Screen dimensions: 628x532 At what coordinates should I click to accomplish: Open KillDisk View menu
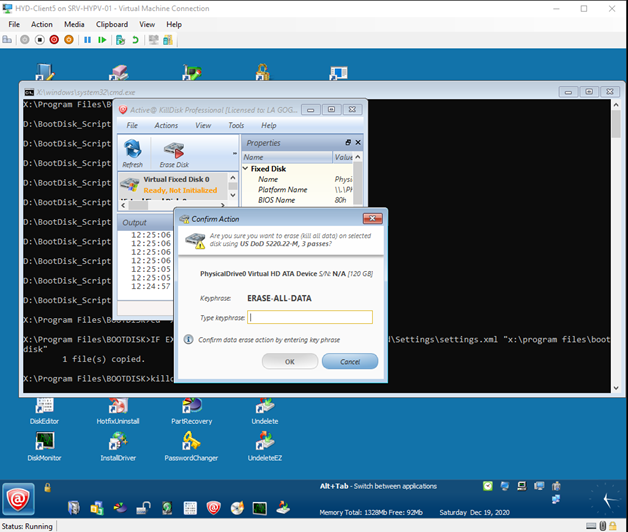pos(203,125)
